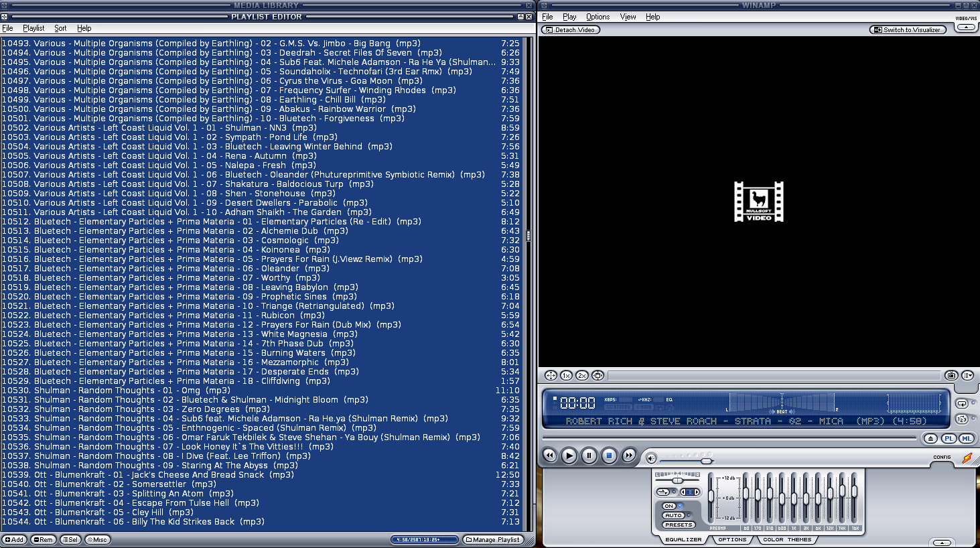Skip to the previous track
980x548 pixels.
549,456
